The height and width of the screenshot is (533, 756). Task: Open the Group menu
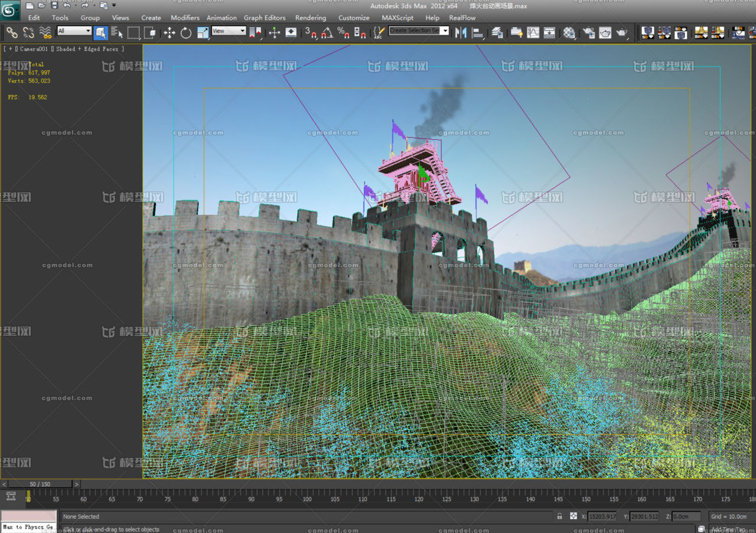(90, 18)
